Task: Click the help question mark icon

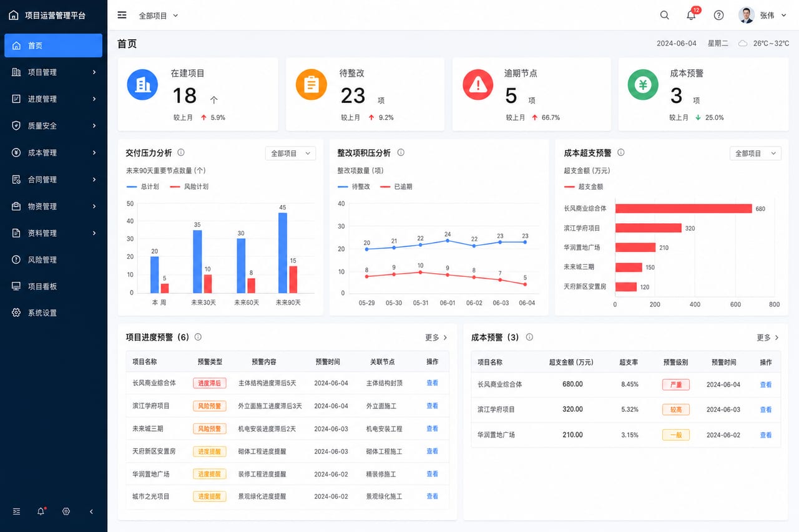Action: coord(718,16)
